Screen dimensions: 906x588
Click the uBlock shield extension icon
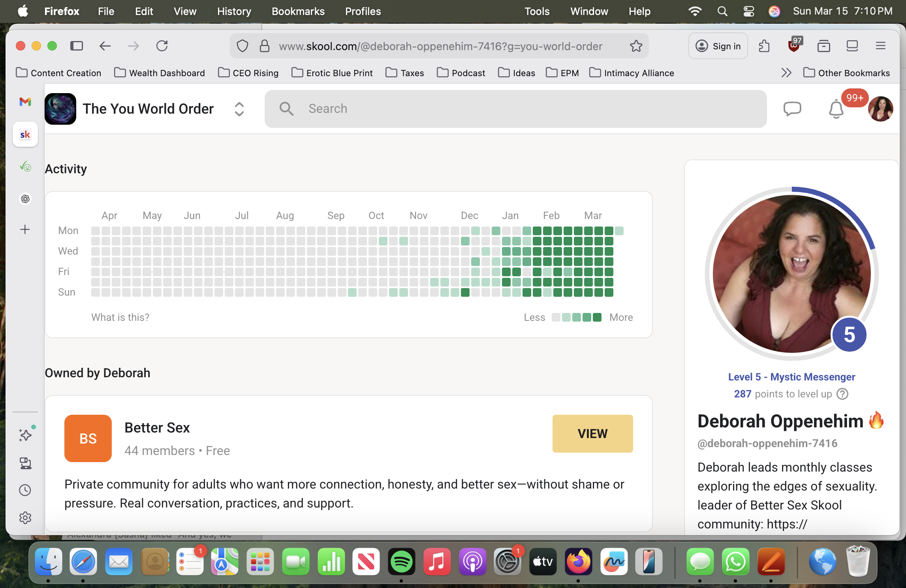tap(793, 46)
